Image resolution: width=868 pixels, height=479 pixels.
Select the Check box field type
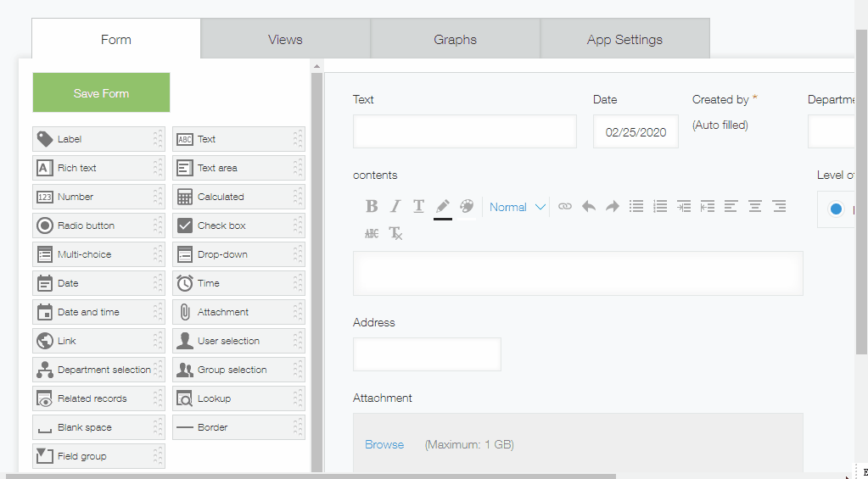238,226
